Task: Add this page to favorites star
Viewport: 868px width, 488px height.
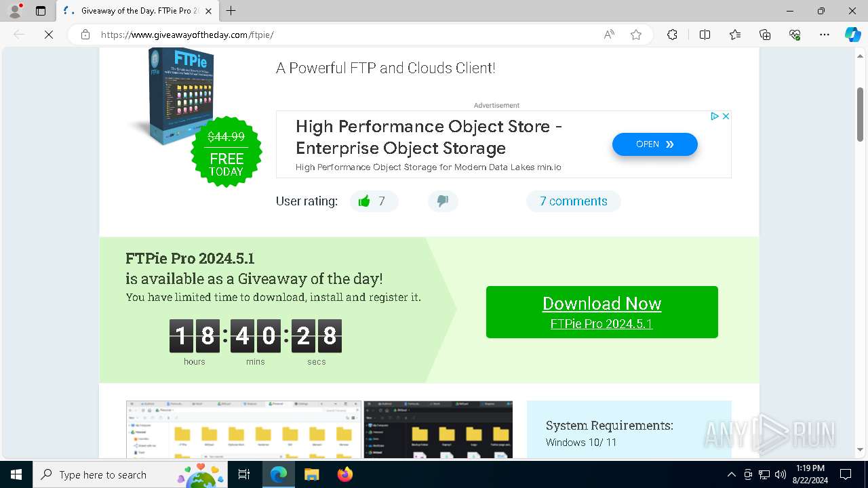Action: (x=636, y=35)
